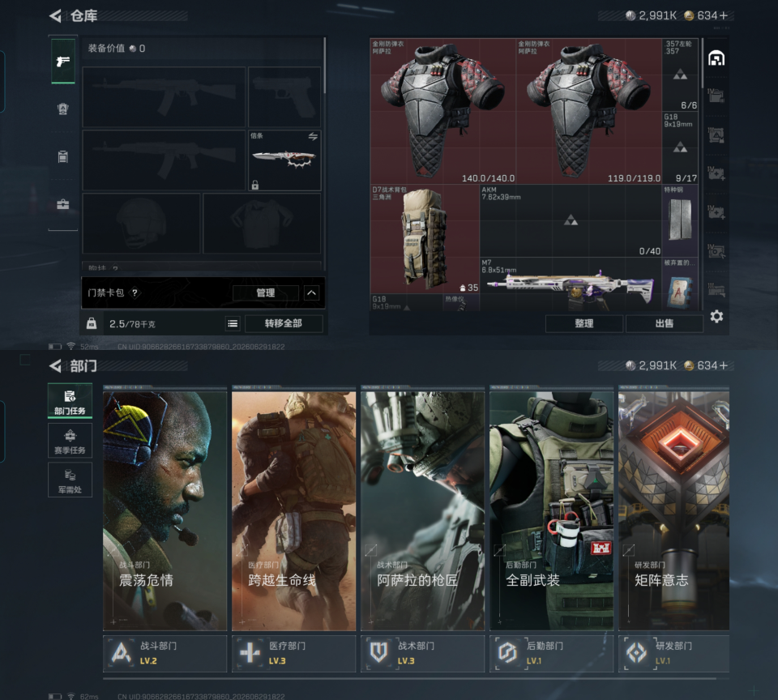Go back from the 仓库 screen
The width and height of the screenshot is (778, 700).
pyautogui.click(x=55, y=16)
